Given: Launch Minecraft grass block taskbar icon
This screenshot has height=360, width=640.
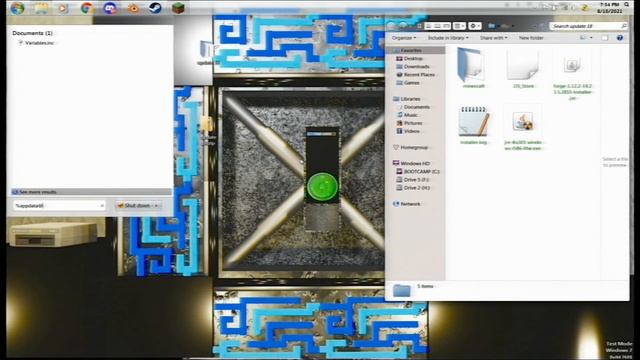Looking at the screenshot, I should [178, 8].
